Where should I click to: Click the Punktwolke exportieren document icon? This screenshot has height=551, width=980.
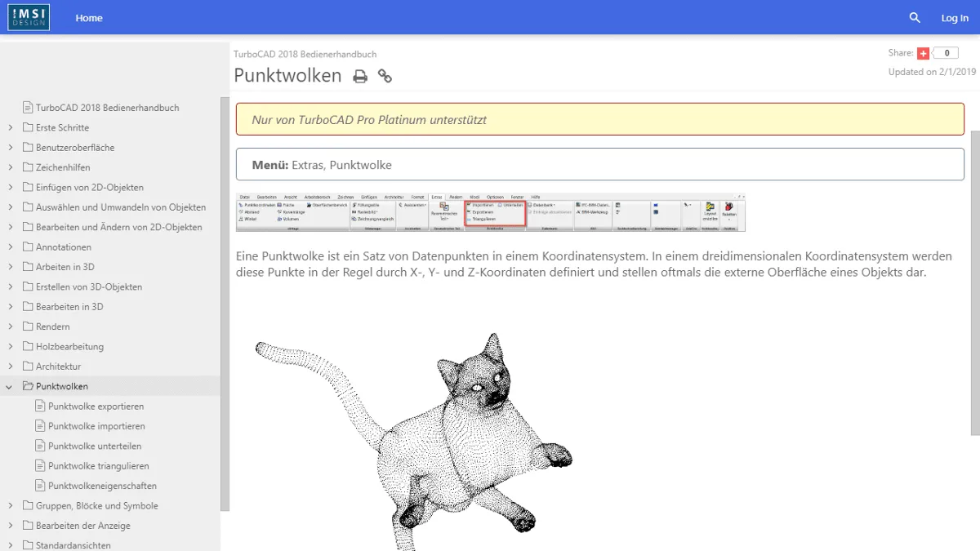40,406
